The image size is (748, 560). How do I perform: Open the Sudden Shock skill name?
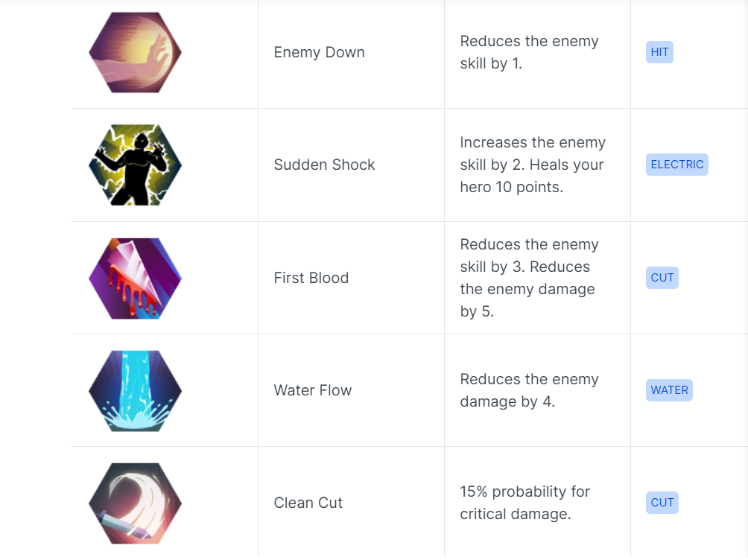click(x=324, y=165)
